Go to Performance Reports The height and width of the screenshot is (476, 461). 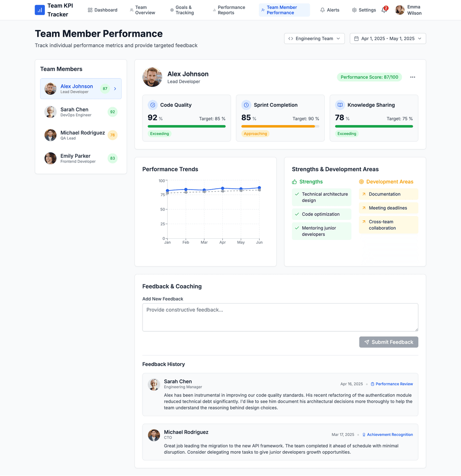[x=229, y=10]
